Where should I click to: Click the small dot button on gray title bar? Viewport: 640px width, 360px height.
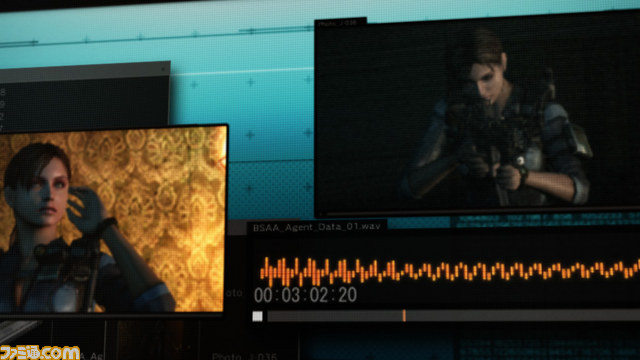coord(163,69)
